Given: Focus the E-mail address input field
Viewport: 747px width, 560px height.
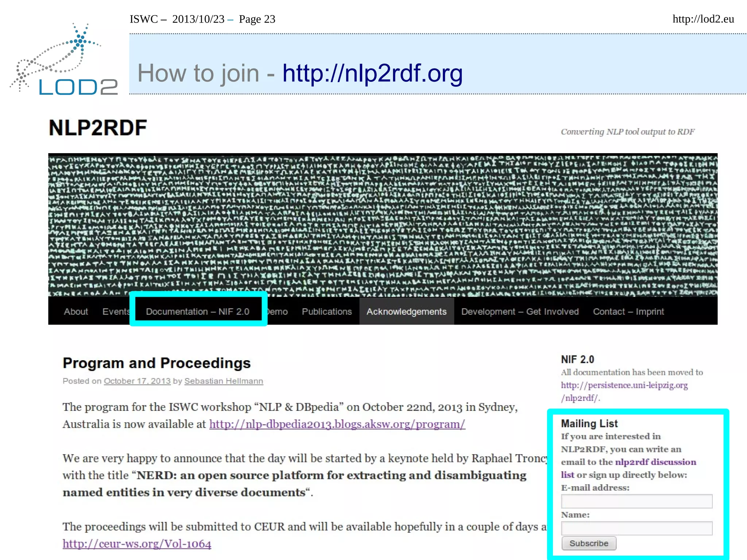Looking at the screenshot, I should (636, 501).
